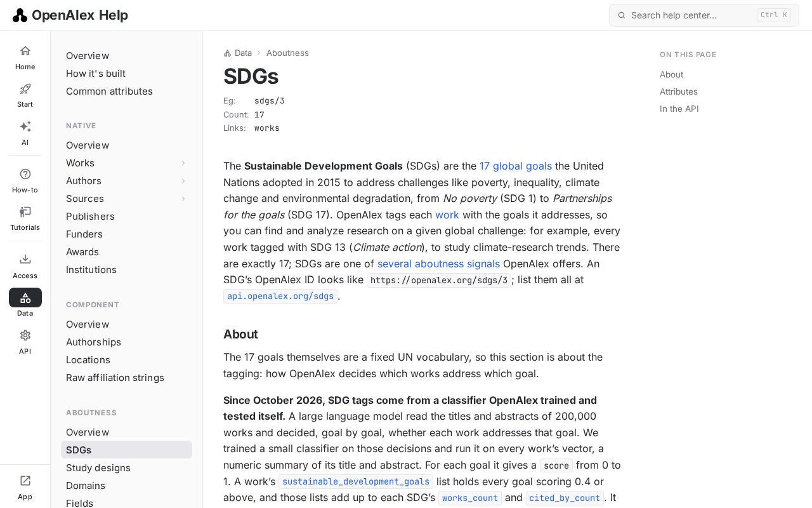The image size is (812, 508).
Task: Jump to Attributes in page outline
Action: click(678, 91)
